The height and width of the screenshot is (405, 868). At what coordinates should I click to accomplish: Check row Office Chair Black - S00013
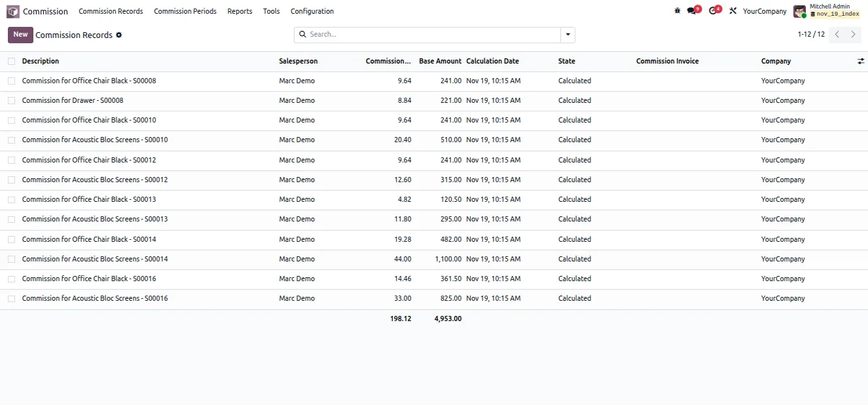coord(11,199)
